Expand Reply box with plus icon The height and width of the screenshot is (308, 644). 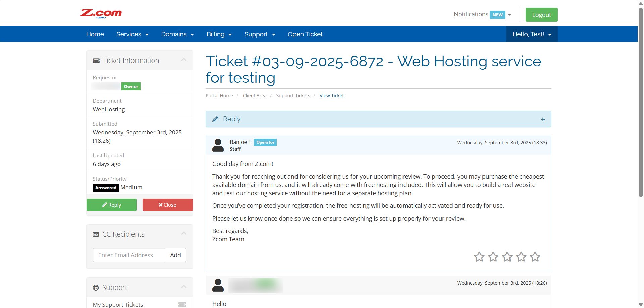(543, 119)
